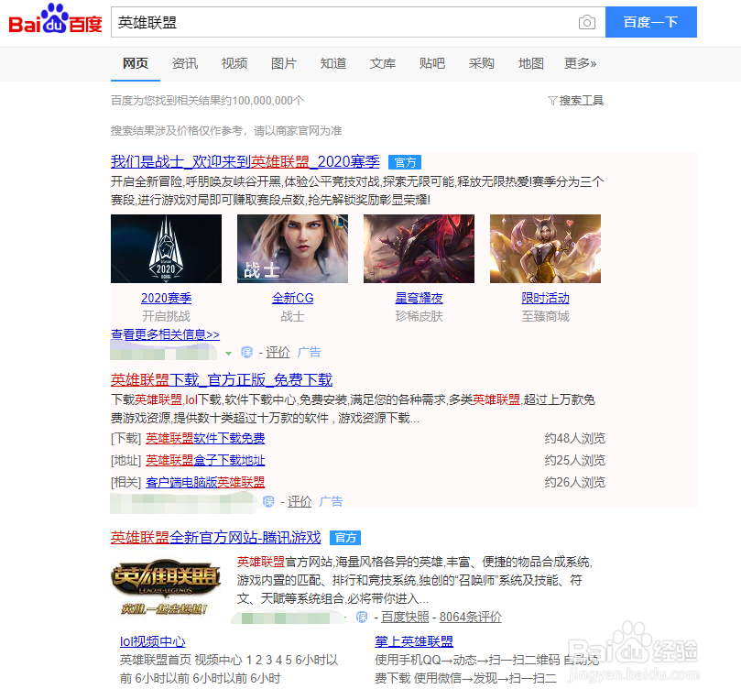Viewport: 741px width, 700px height.
Task: Open 英雄联盟盒子下载地址 sublink
Action: point(205,460)
